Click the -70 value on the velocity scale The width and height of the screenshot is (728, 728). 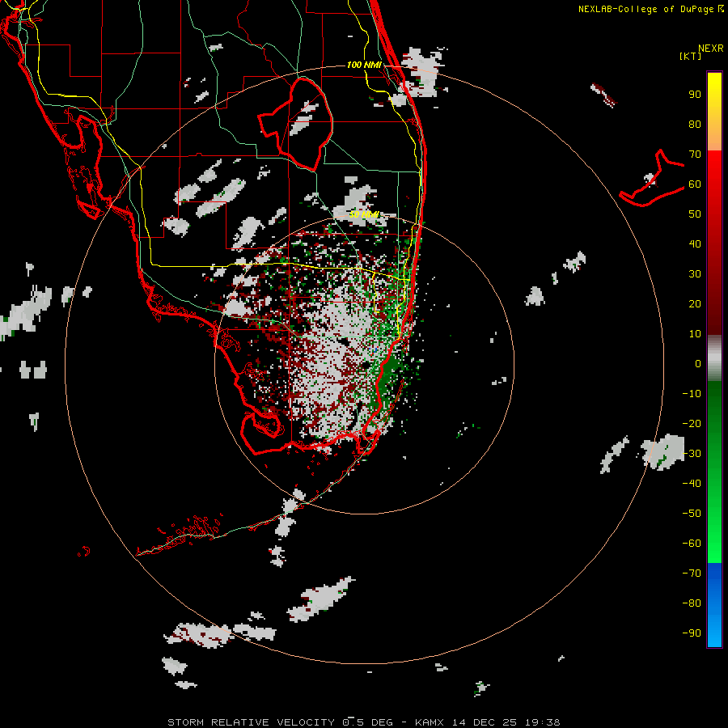[692, 573]
